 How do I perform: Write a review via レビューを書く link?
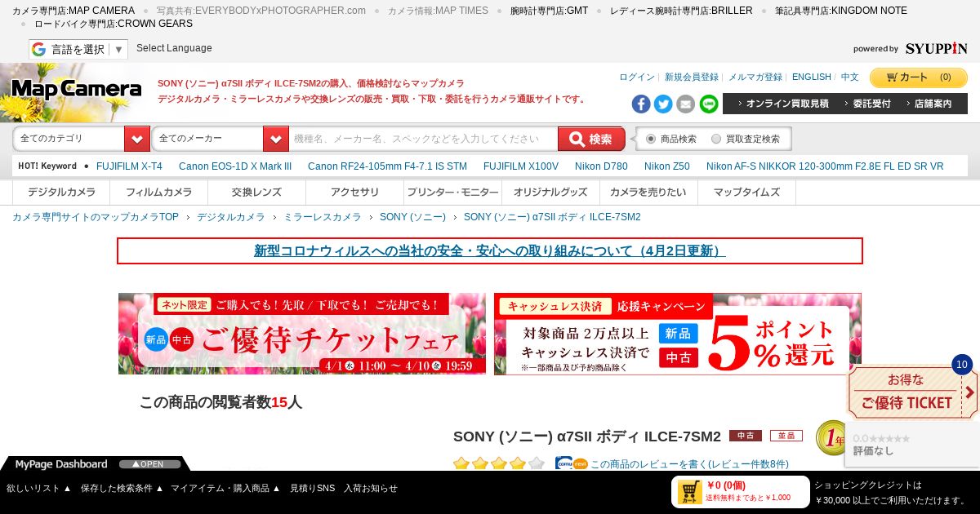coord(689,464)
